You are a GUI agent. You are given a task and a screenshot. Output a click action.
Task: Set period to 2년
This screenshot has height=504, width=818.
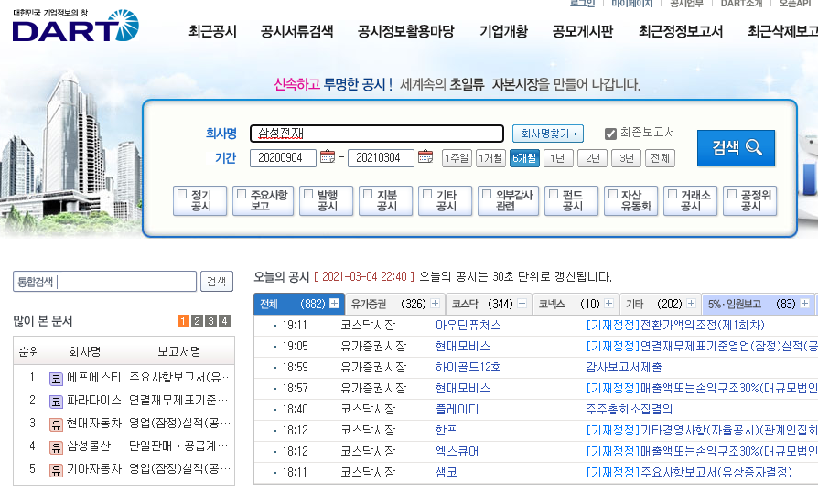(x=592, y=158)
